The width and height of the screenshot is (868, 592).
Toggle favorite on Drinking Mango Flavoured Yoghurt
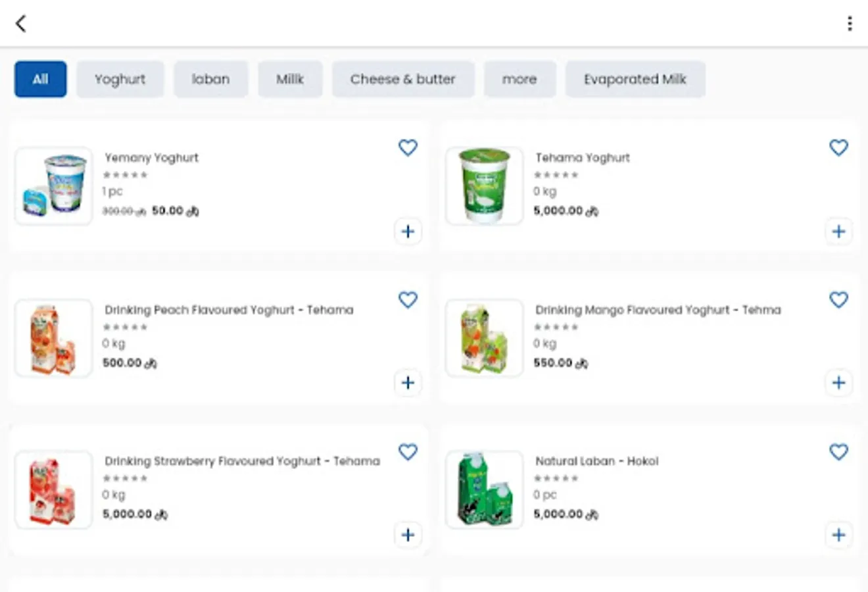click(838, 299)
